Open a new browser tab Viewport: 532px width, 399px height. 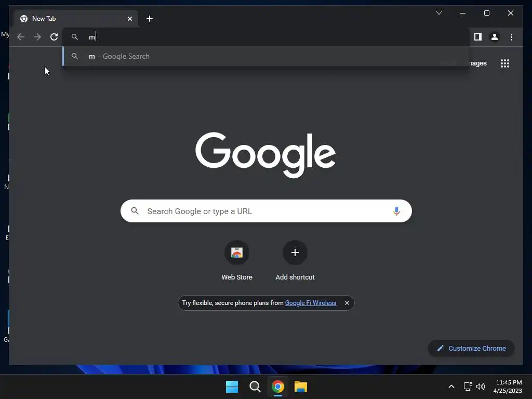(149, 19)
